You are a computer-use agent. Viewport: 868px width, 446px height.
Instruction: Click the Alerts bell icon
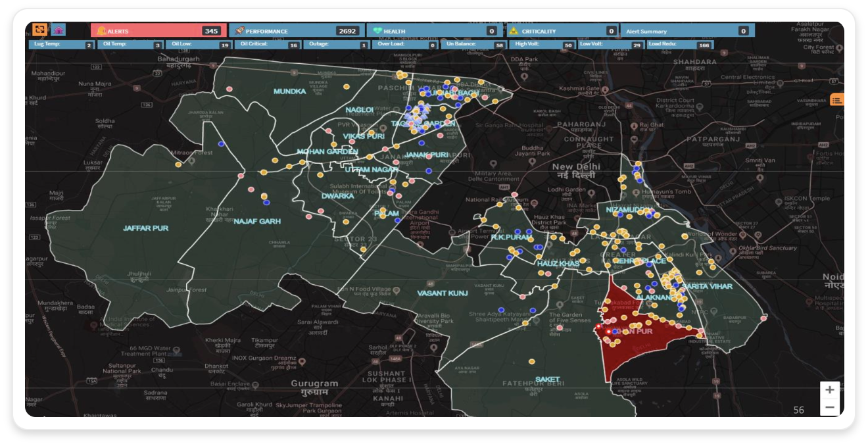(101, 31)
